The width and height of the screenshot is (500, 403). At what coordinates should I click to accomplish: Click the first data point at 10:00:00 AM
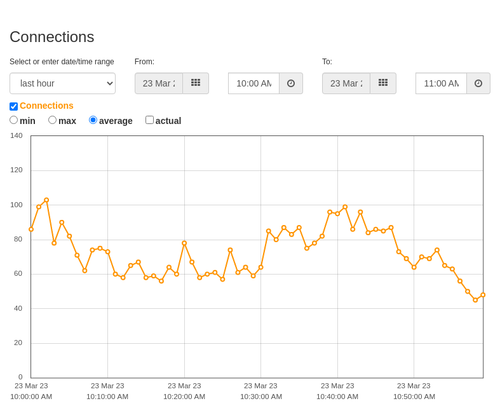tap(31, 229)
